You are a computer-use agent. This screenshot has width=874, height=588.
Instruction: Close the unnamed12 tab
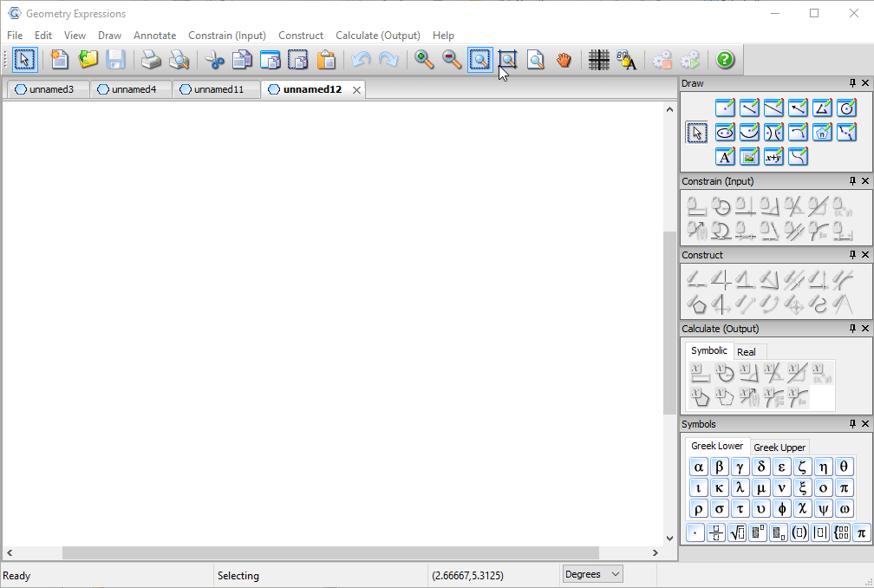356,89
